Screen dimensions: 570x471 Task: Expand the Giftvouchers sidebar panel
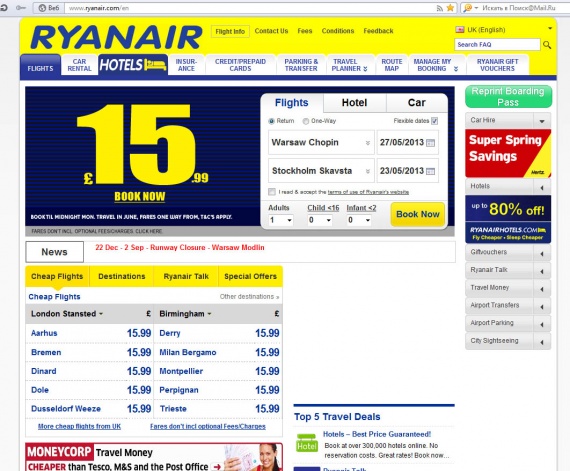(x=542, y=253)
